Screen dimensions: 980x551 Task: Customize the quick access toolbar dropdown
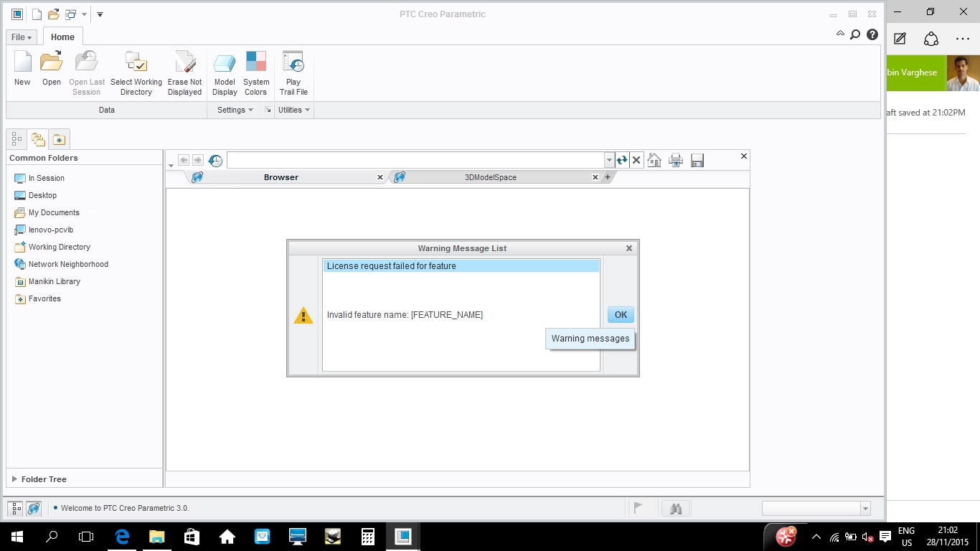point(100,14)
